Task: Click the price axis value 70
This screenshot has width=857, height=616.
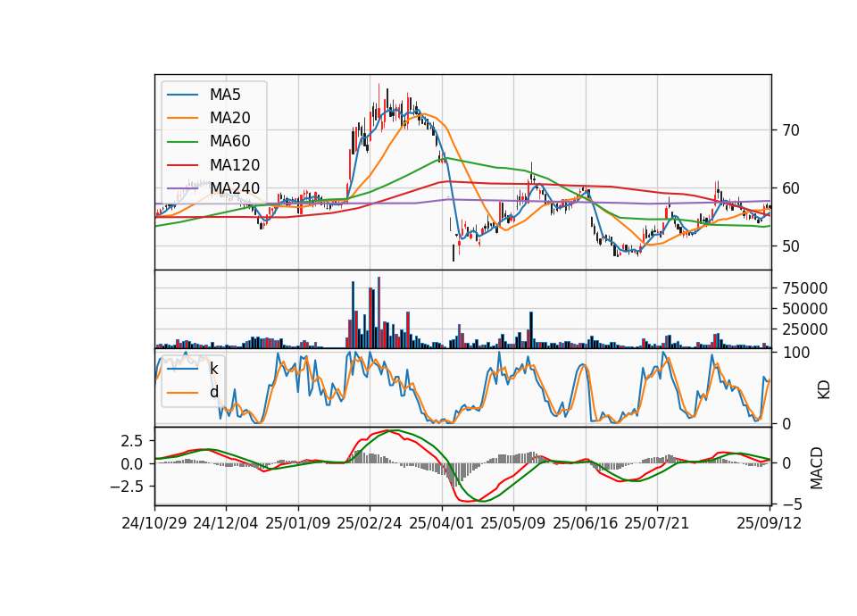Action: point(791,130)
